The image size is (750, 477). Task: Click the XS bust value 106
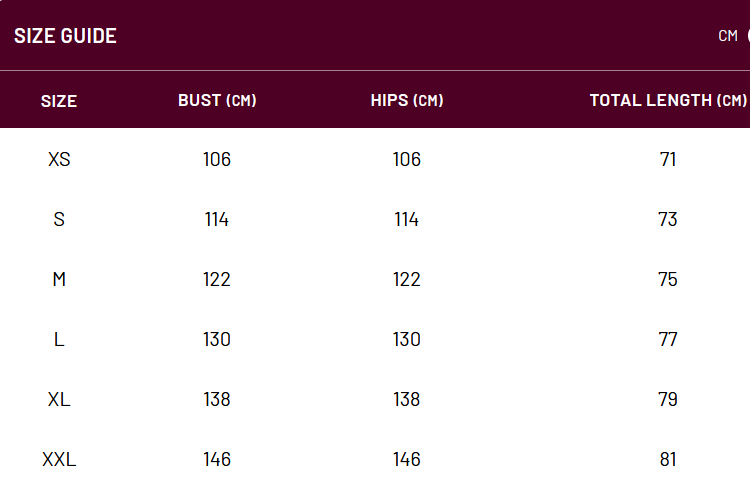click(217, 159)
